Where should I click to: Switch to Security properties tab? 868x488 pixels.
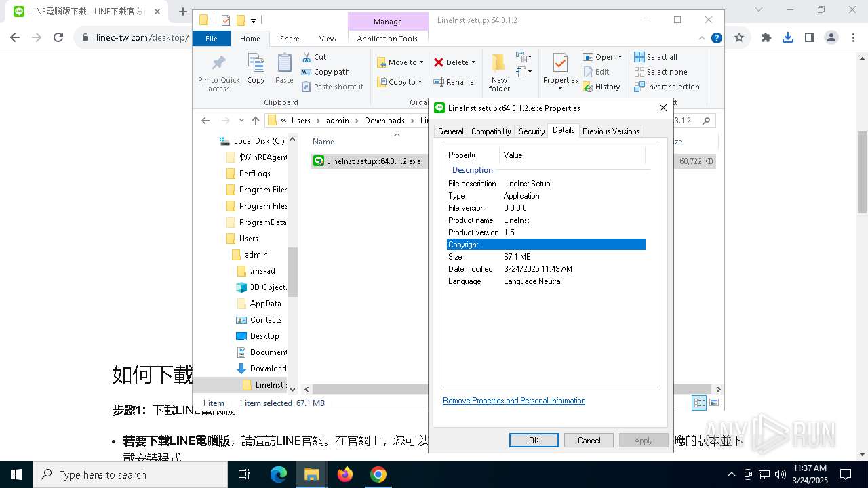pos(532,131)
